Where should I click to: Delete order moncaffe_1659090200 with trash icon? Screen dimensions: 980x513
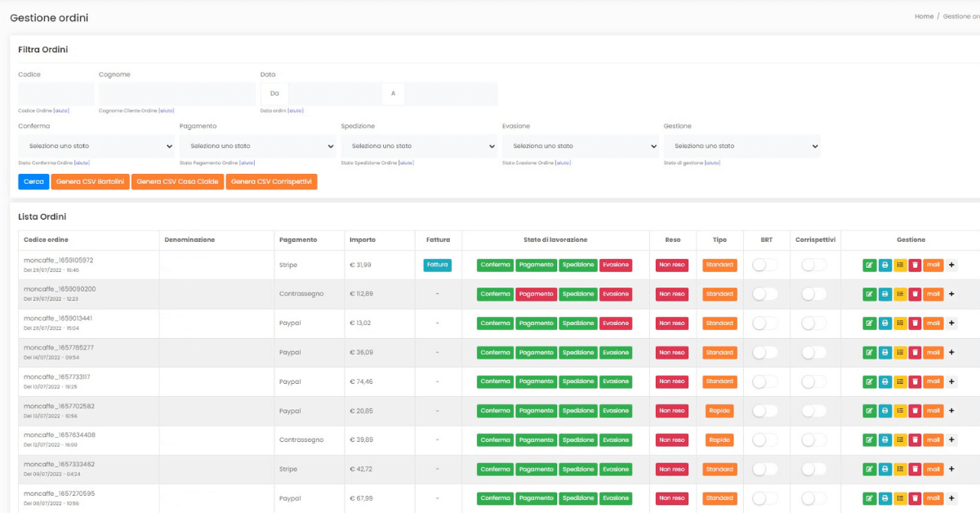pyautogui.click(x=915, y=294)
